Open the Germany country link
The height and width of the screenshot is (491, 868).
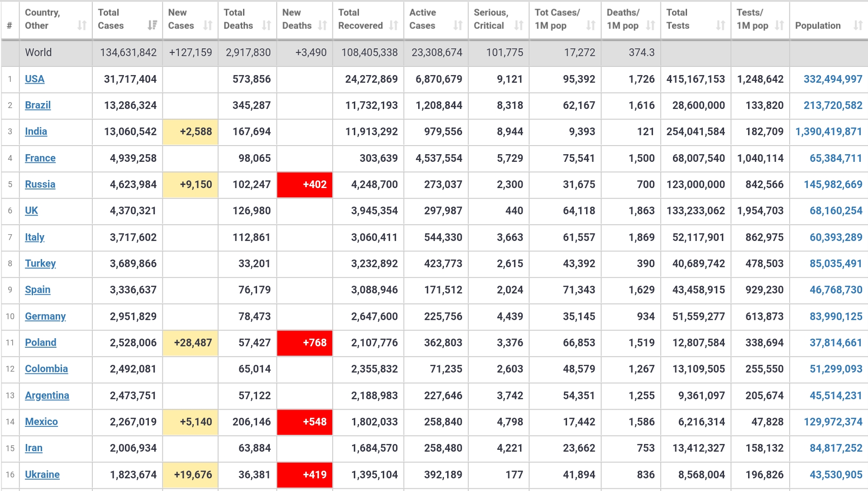click(x=45, y=316)
